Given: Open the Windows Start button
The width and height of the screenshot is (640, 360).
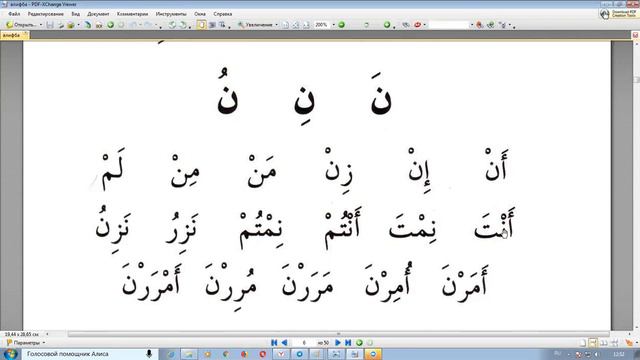Looking at the screenshot, I should [x=10, y=354].
